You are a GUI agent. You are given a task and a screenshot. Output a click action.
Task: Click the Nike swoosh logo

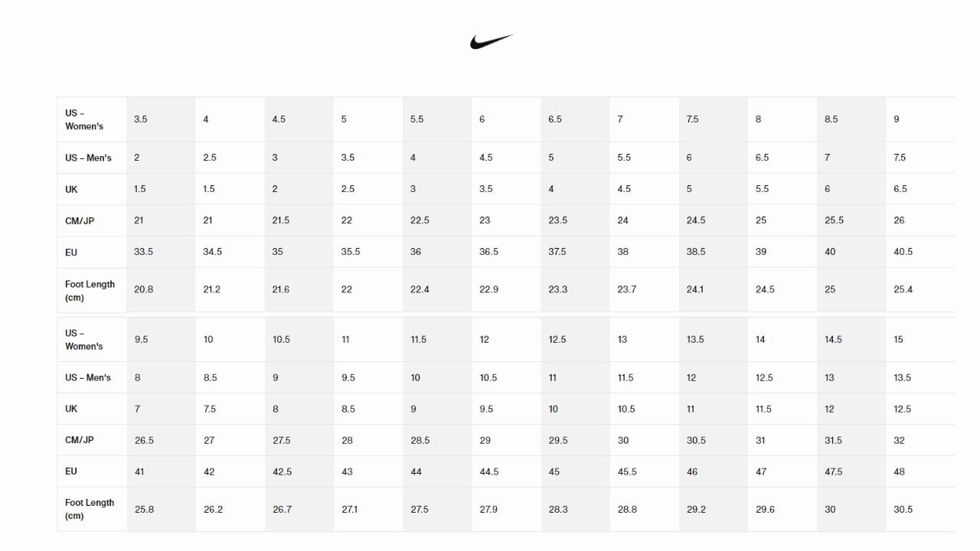click(491, 41)
